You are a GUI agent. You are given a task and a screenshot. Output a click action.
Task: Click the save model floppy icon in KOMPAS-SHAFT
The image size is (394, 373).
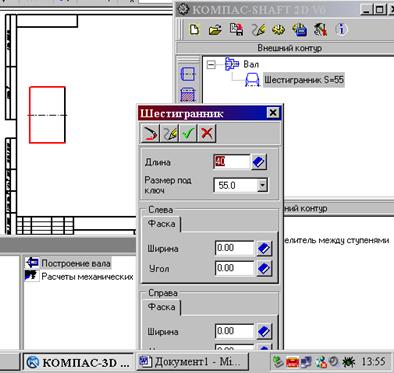coord(236,29)
